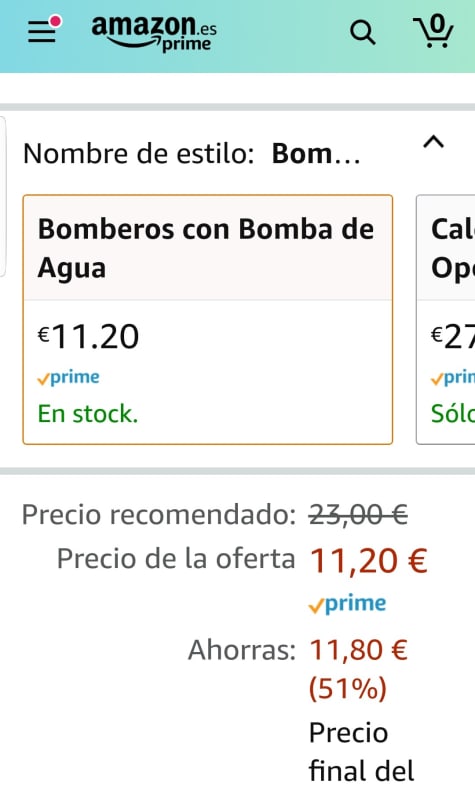This screenshot has height=798, width=475.
Task: Open the hamburger menu icon
Action: pos(42,32)
